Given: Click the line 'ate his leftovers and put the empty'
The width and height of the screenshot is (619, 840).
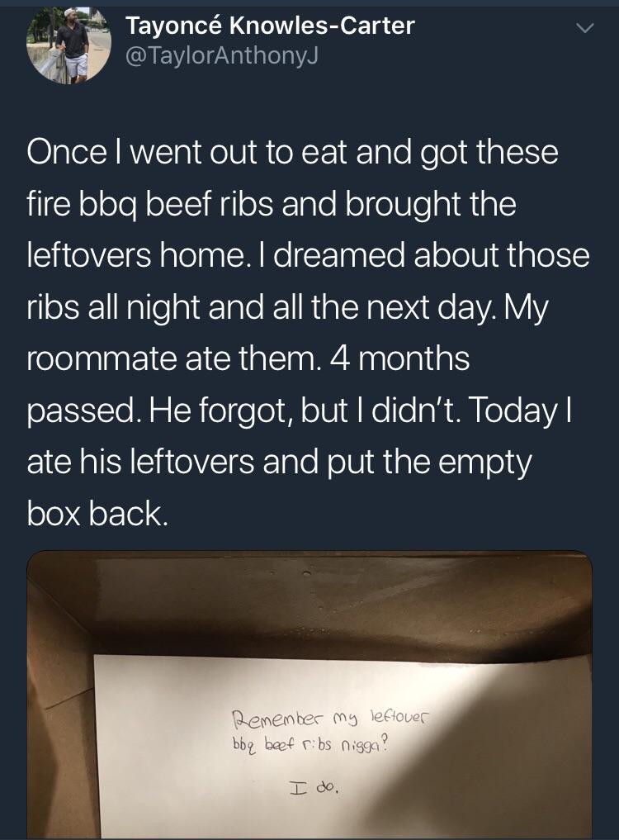Looking at the screenshot, I should tap(279, 463).
